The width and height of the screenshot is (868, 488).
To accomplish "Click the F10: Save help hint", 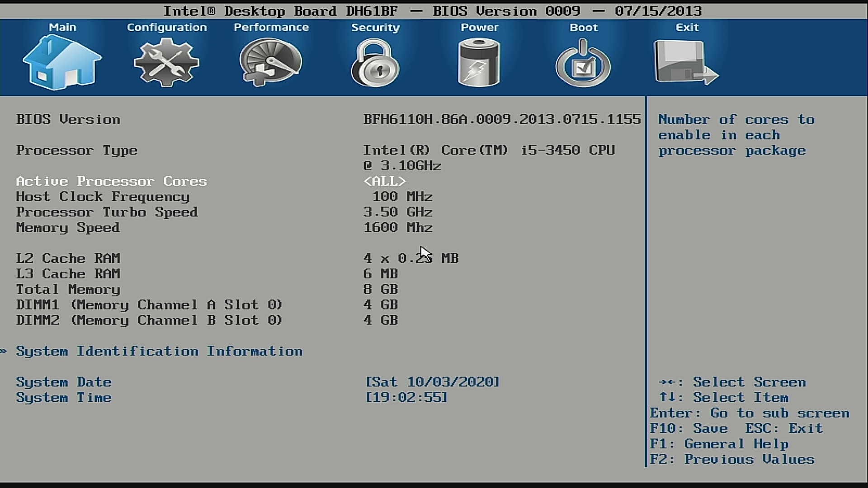I will coord(689,429).
